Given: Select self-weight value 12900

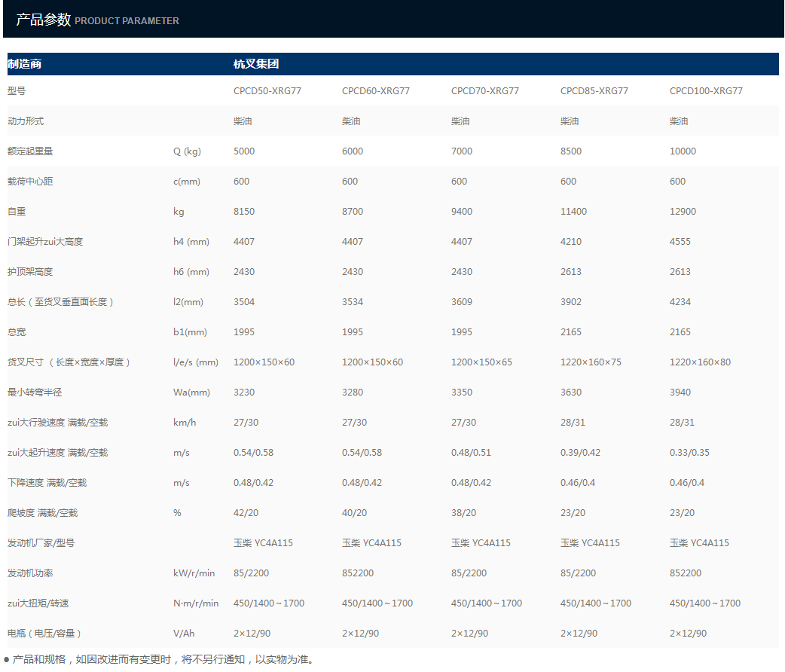Looking at the screenshot, I should pyautogui.click(x=683, y=211).
